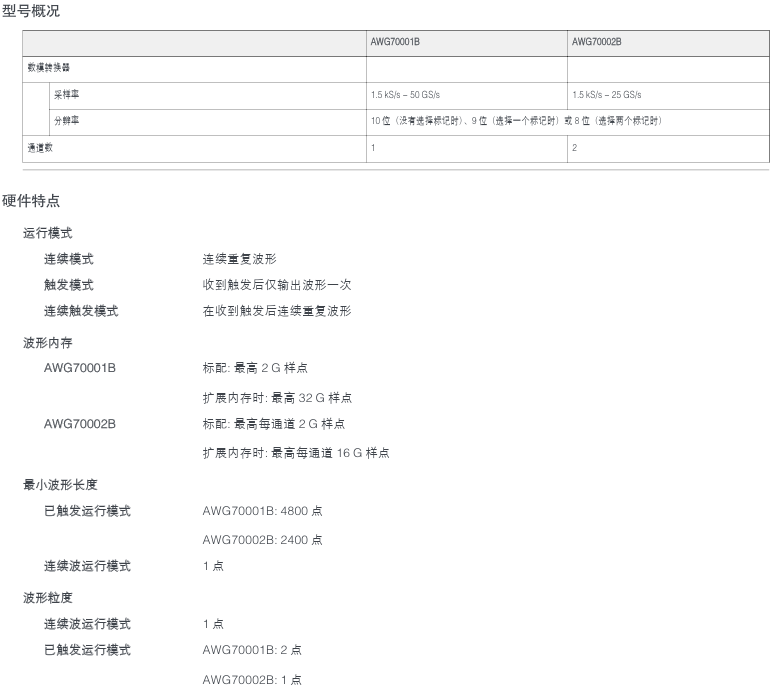Click the 波形粒度 subheading
This screenshot has height=689, width=774.
coord(47,598)
